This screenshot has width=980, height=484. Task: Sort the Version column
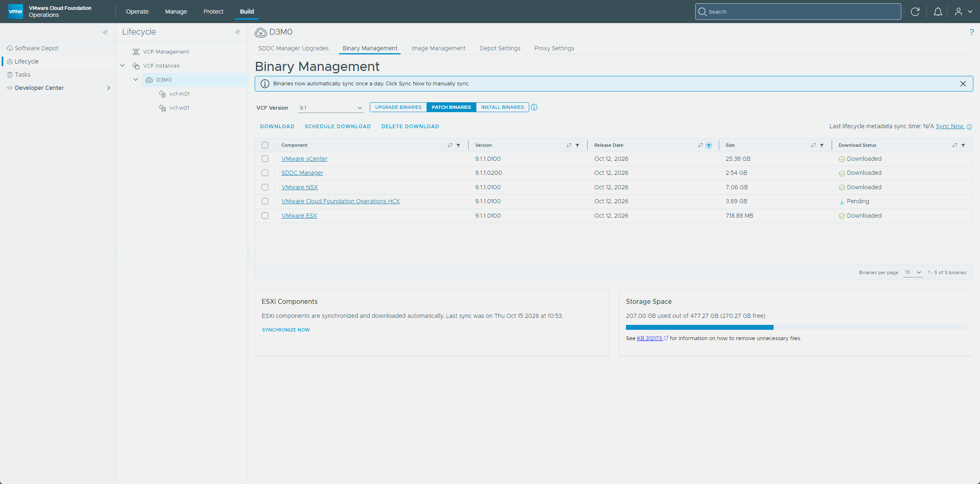coord(569,145)
